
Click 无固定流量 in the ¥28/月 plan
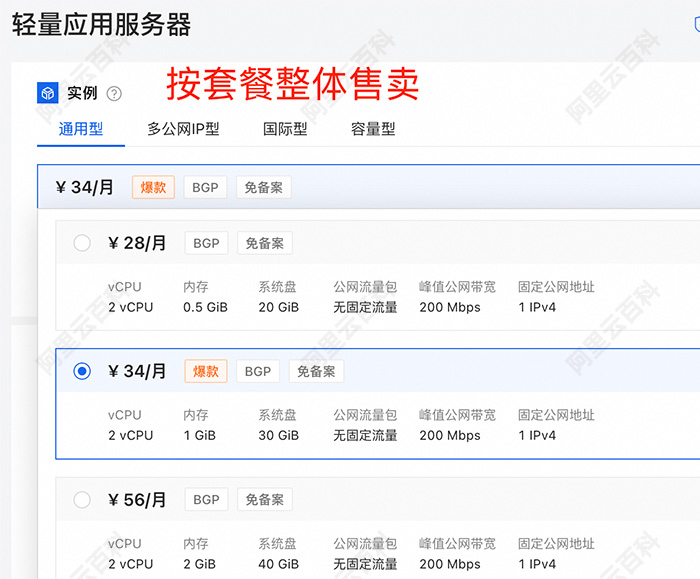(365, 307)
